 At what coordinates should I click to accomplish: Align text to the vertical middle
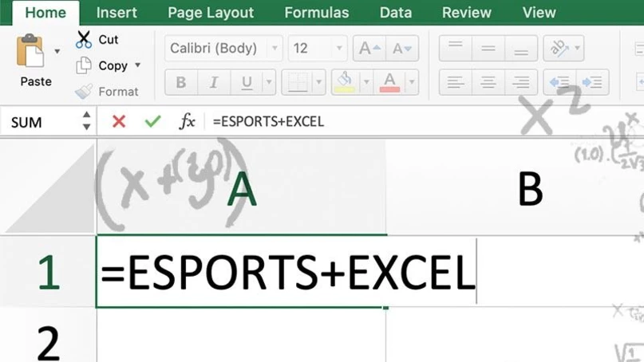[x=488, y=49]
